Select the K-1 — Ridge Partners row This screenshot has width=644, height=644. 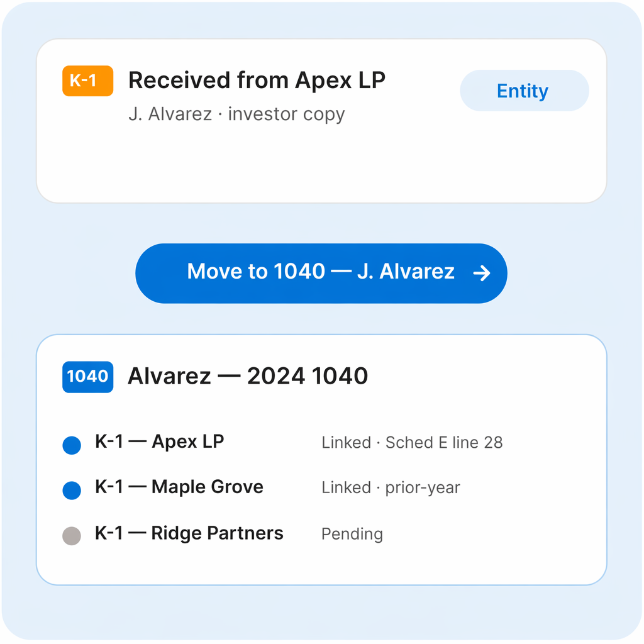coord(189,533)
